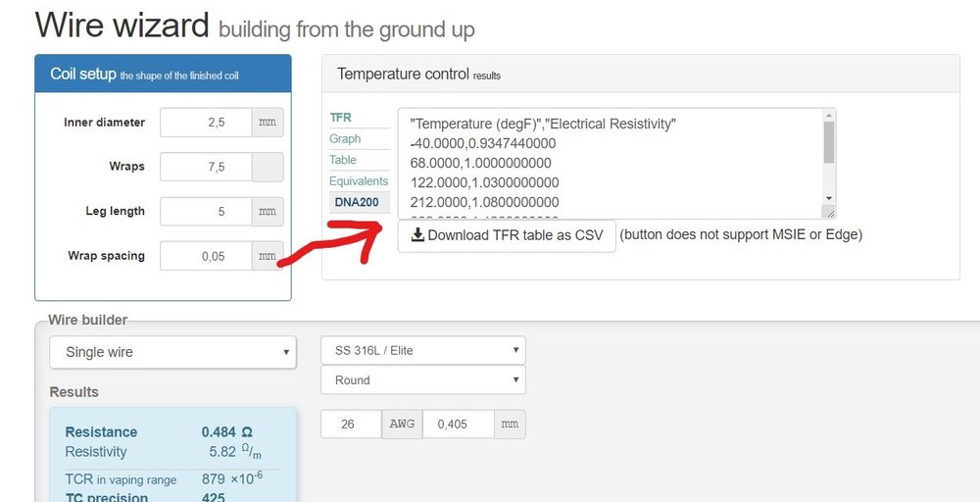Click the download icon in CSV button

(417, 235)
